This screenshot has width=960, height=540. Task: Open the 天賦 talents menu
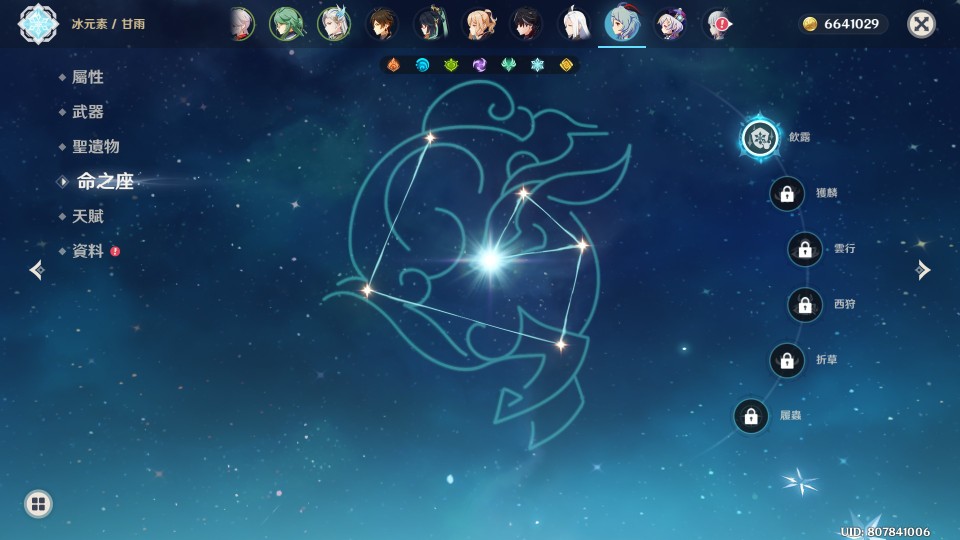point(88,216)
